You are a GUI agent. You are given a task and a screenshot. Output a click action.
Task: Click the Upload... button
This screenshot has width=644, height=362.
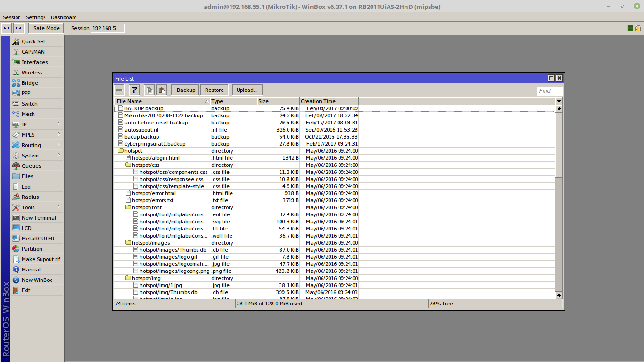(x=247, y=90)
